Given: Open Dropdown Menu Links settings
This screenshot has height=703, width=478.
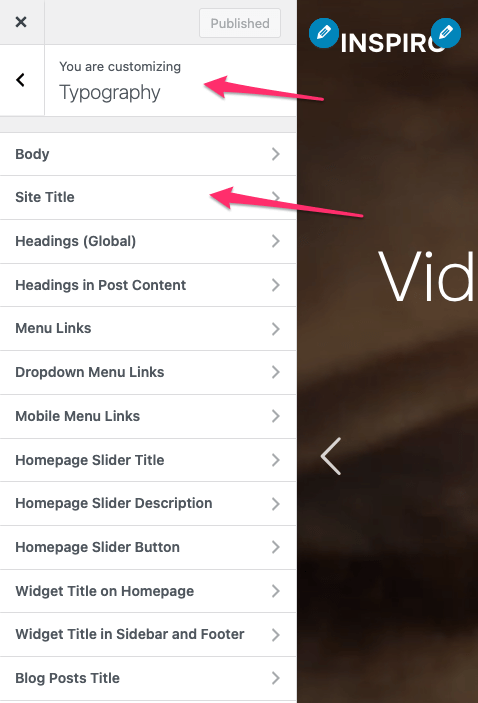Looking at the screenshot, I should 148,373.
